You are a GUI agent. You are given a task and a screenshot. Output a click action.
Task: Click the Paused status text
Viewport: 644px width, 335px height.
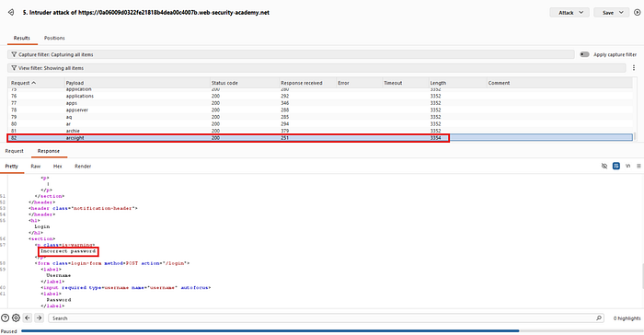coord(8,331)
